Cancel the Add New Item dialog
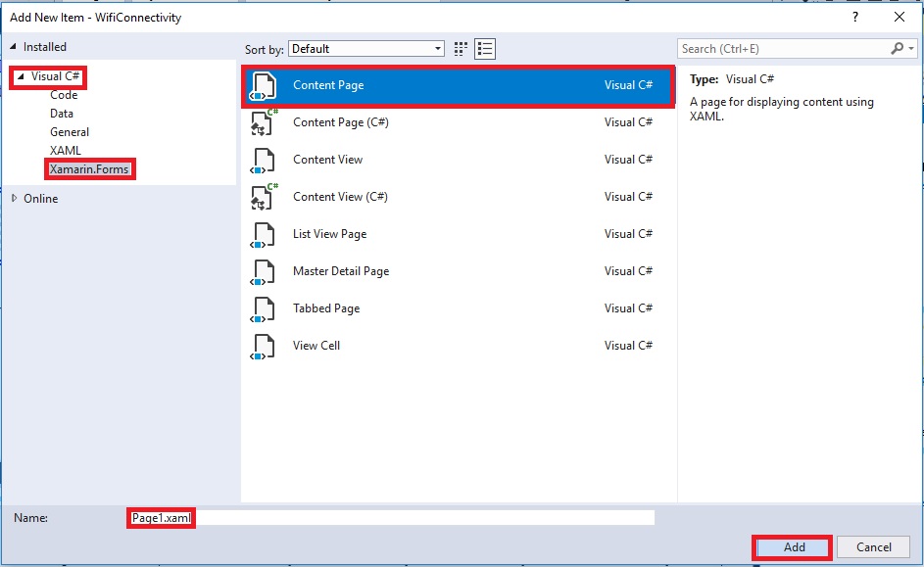 pyautogui.click(x=873, y=547)
